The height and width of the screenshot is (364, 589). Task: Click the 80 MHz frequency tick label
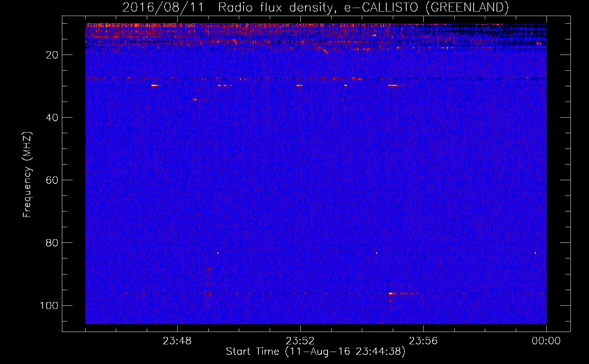pos(52,243)
